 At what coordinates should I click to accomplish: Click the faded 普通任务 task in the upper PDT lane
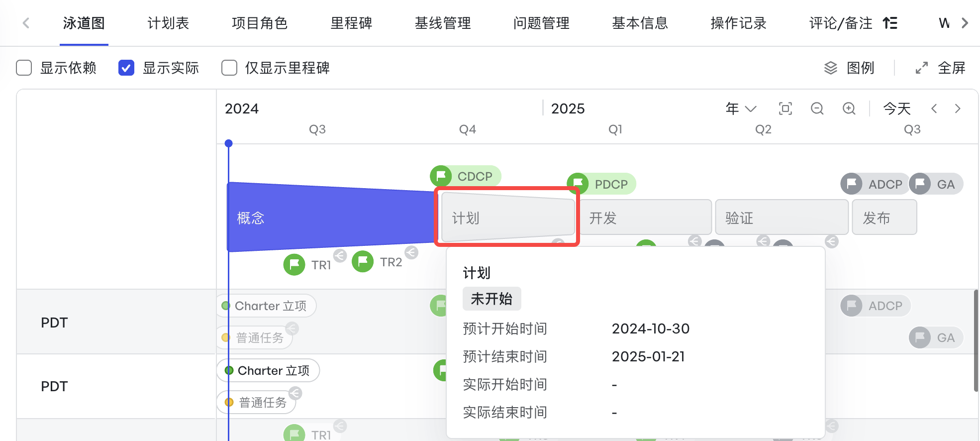tap(255, 337)
